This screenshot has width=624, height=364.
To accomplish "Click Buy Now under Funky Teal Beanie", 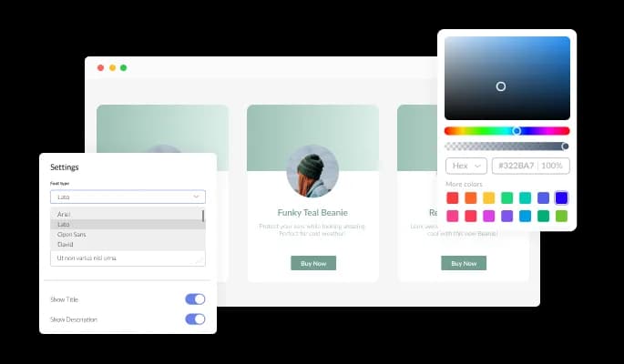I will (313, 263).
